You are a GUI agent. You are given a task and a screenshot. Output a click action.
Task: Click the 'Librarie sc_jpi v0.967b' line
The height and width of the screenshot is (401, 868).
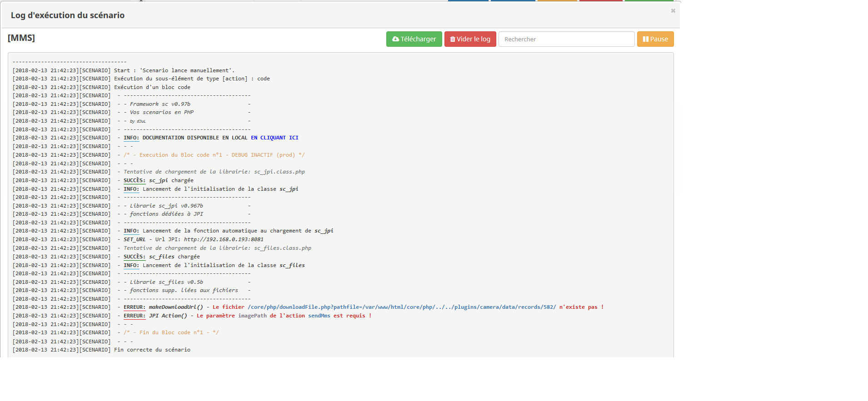pos(132,206)
